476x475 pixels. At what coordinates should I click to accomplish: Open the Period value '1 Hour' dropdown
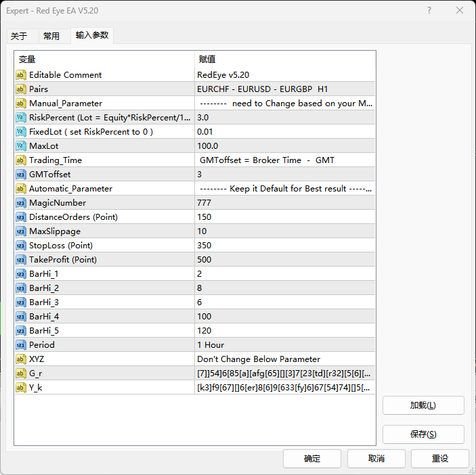point(284,345)
